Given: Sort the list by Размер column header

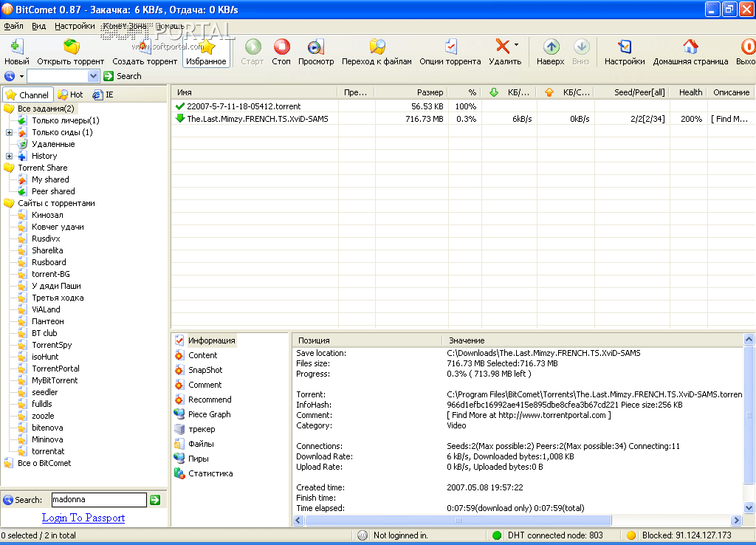Looking at the screenshot, I should [411, 92].
